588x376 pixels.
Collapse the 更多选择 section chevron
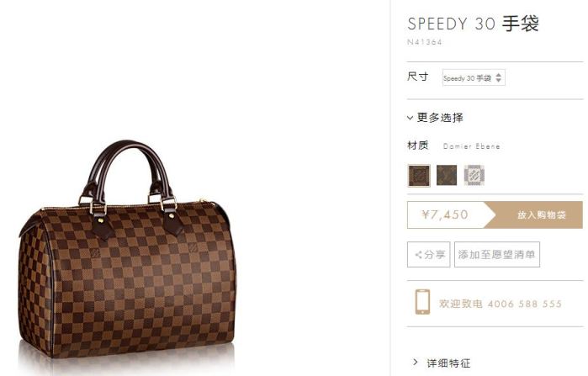tap(410, 118)
